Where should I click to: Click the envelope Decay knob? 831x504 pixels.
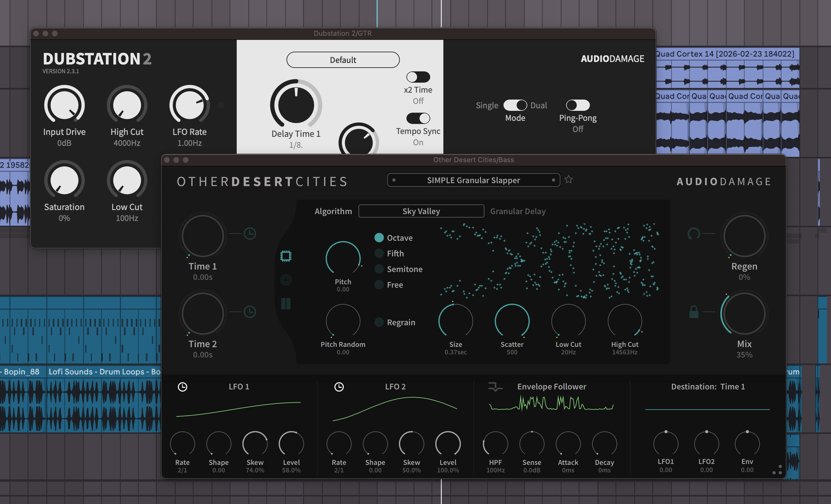click(x=604, y=444)
